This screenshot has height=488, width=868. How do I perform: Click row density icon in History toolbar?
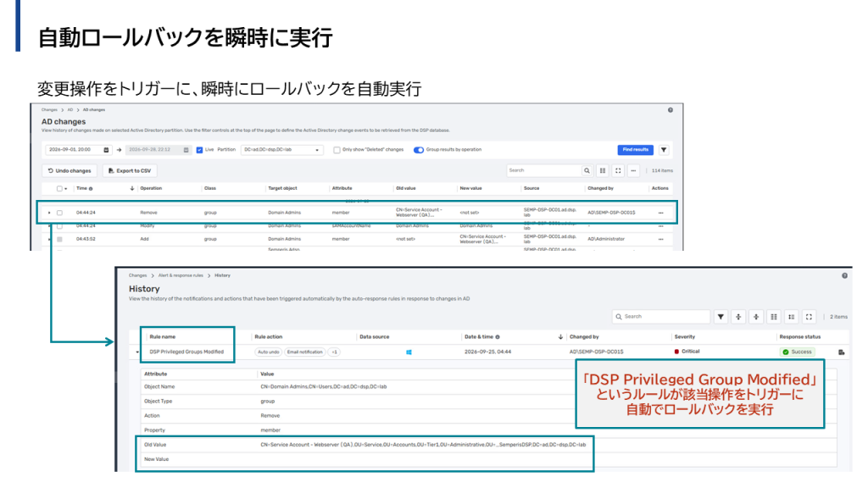[x=792, y=317]
